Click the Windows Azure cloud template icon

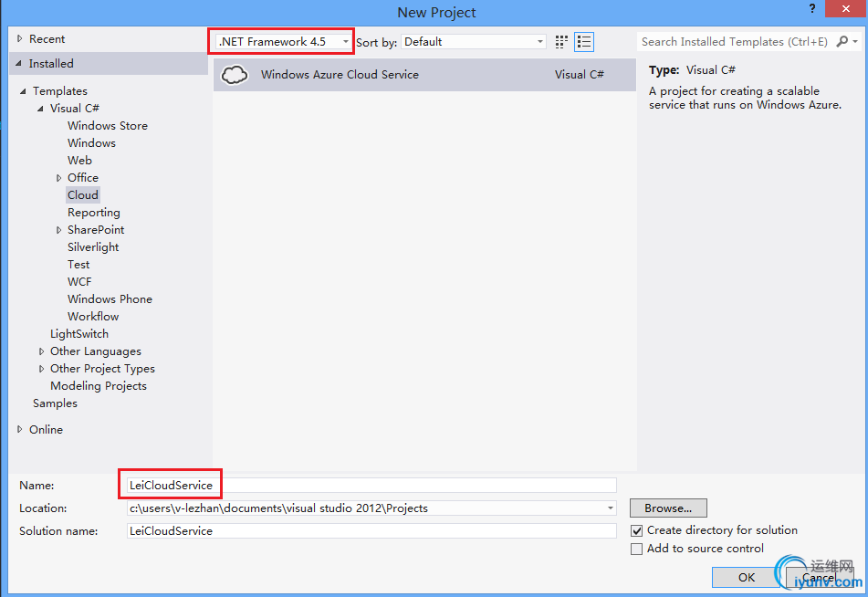point(235,75)
